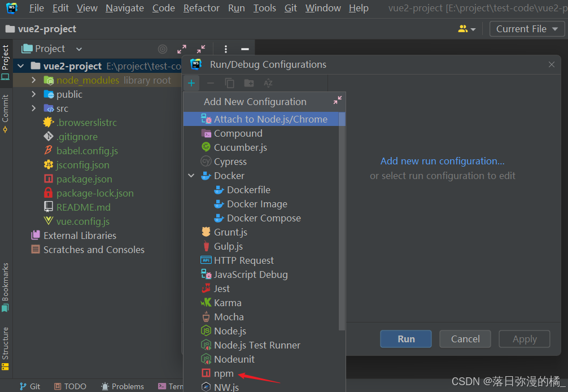Screen dimensions: 568x392
Task: Expand the node_modules folder
Action: [34, 80]
